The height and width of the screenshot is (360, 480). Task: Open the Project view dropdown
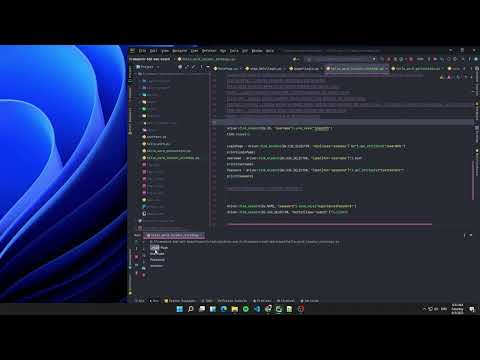point(148,67)
